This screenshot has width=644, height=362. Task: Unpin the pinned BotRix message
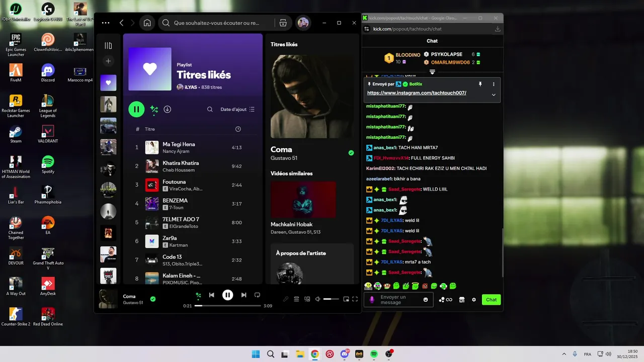pyautogui.click(x=480, y=84)
